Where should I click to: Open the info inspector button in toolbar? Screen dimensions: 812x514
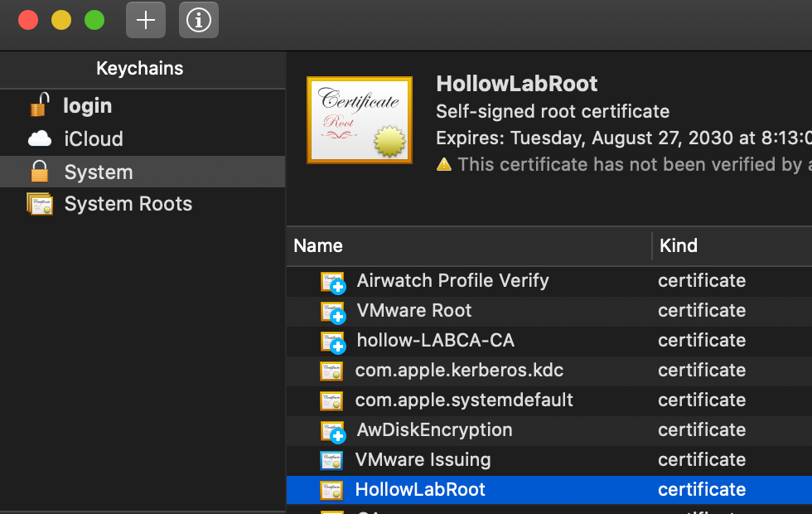[199, 20]
